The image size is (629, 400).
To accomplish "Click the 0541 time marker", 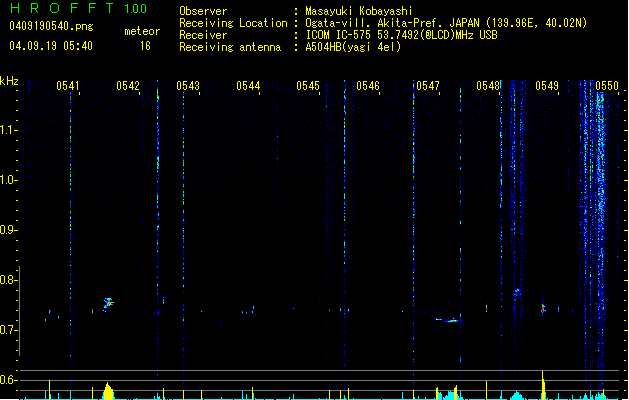I will coord(67,86).
